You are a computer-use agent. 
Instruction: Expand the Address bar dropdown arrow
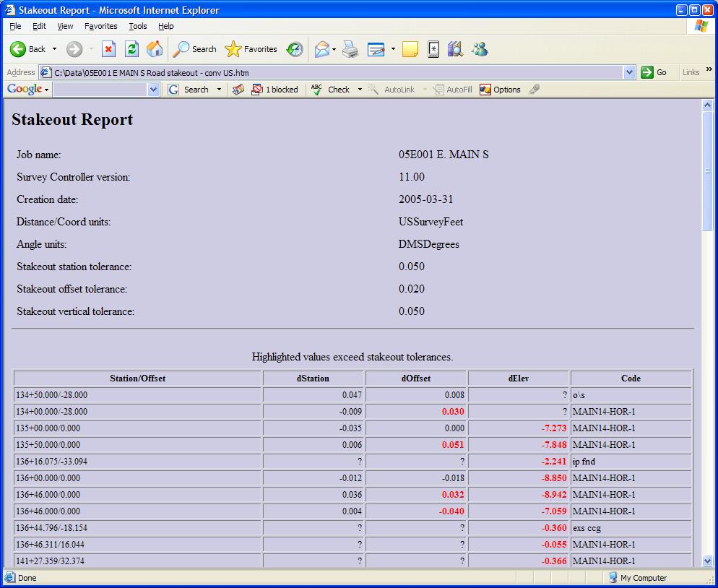(x=628, y=72)
